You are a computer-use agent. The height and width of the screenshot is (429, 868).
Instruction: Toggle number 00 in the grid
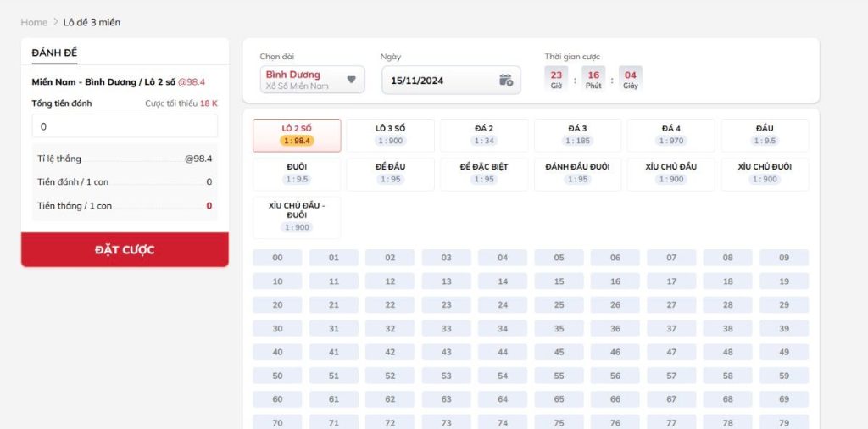pos(277,258)
